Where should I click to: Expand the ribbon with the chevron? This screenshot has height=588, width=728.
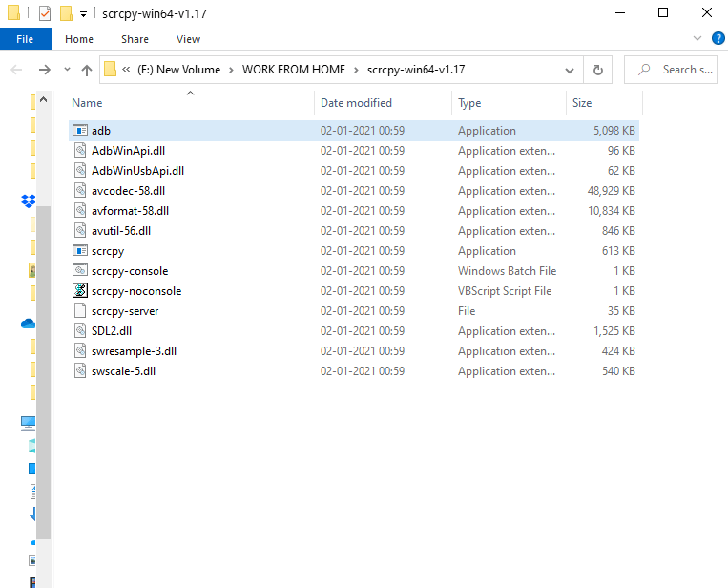pos(697,38)
